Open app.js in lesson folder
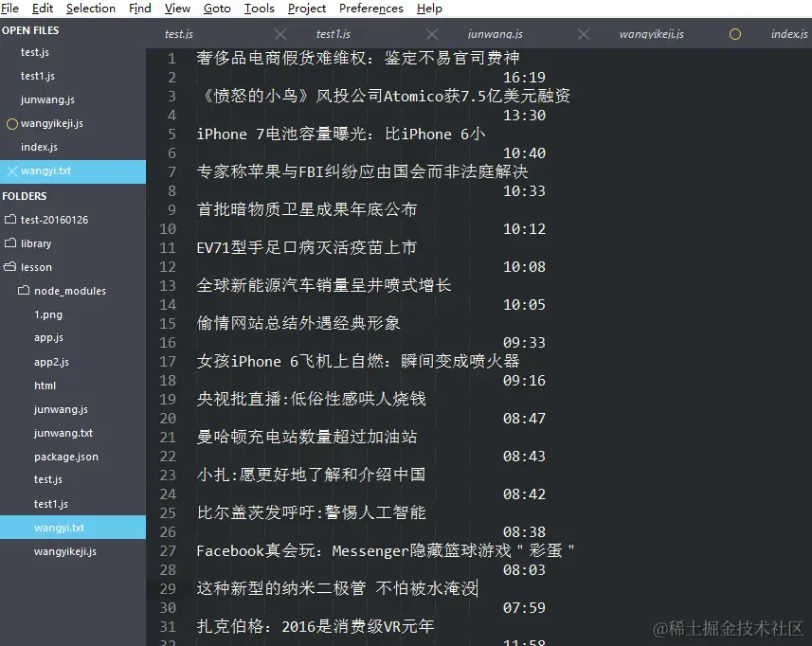 click(x=48, y=338)
